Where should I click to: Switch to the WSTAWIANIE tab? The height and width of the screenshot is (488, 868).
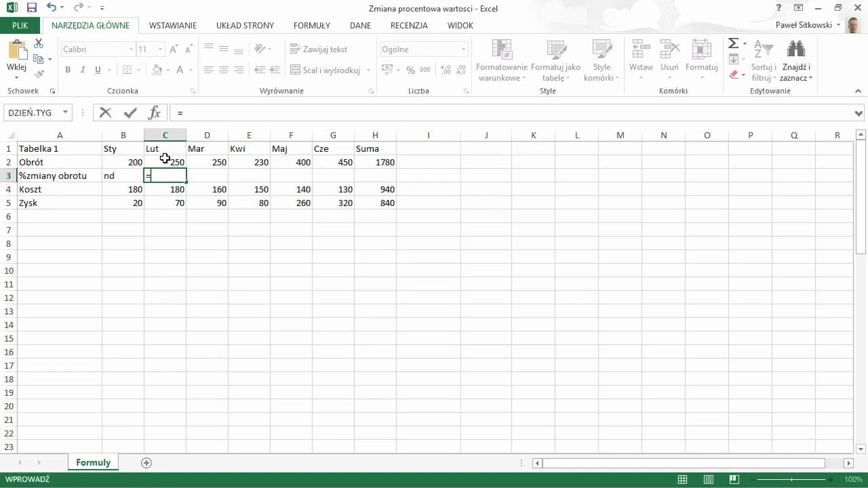tap(173, 25)
